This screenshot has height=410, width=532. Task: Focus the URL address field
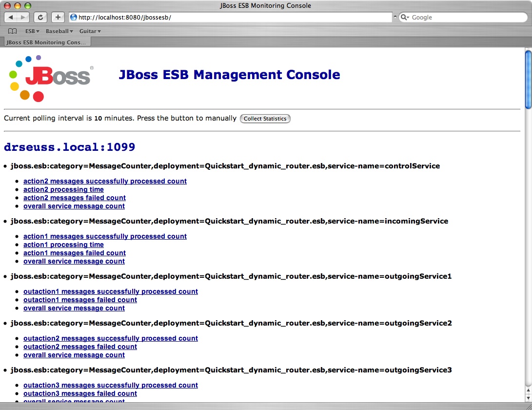(x=231, y=17)
